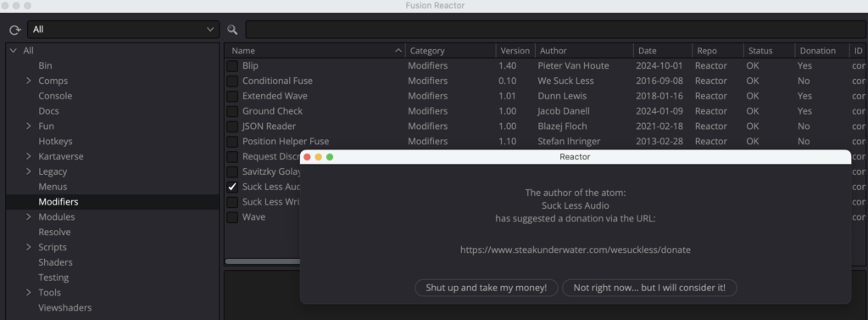Click the Dunn Lewis author cell
Screen dimensions: 868x320
tap(562, 96)
